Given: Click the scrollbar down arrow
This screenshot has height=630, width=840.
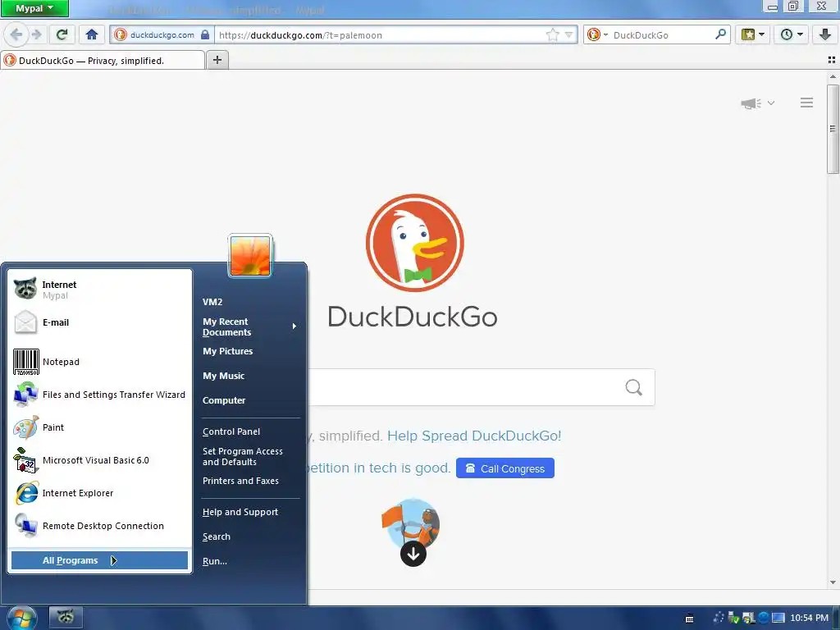Looking at the screenshot, I should [833, 582].
